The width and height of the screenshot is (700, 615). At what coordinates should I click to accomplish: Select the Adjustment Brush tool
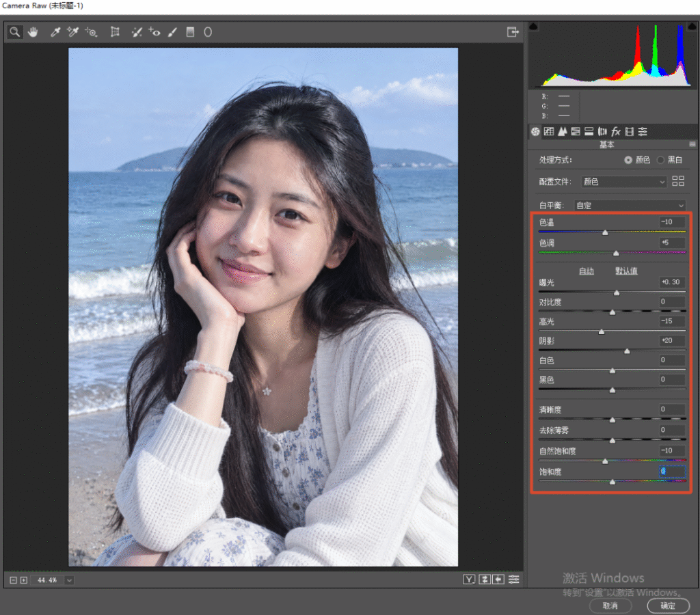pos(172,32)
